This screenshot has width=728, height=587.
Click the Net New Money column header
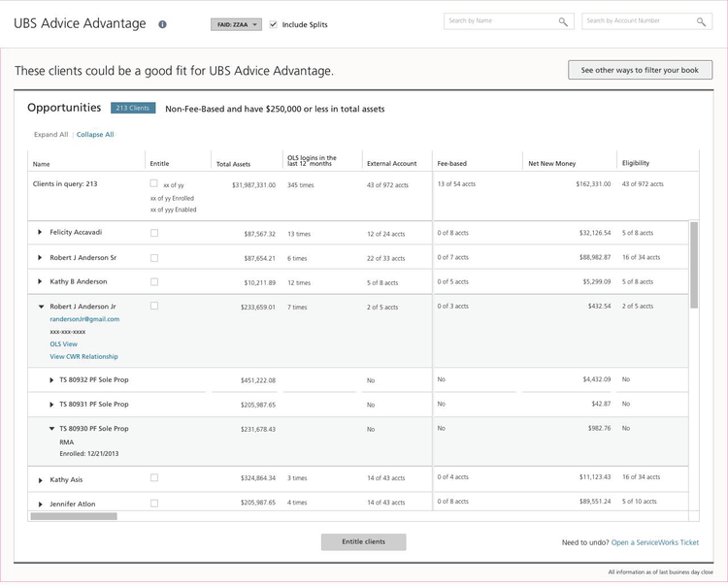point(552,164)
